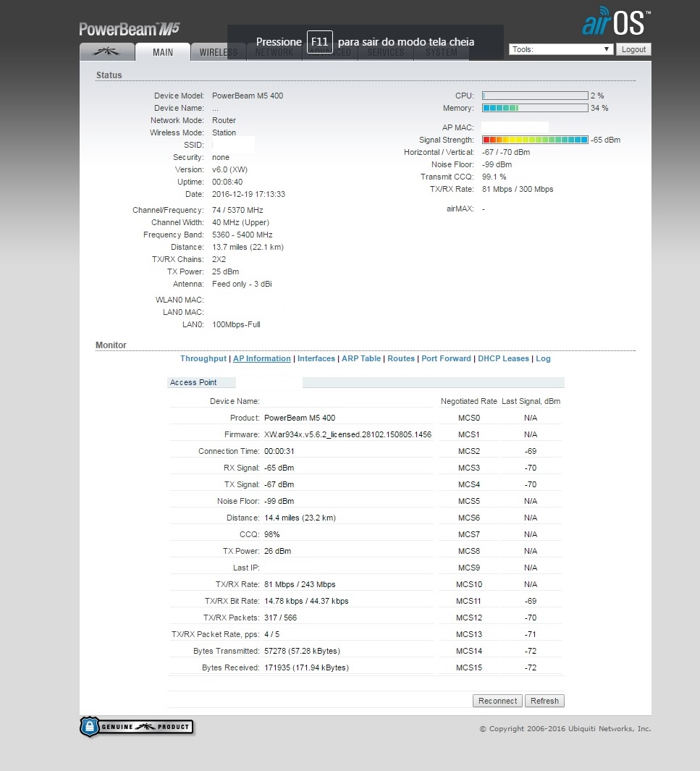Select the '99.1 %' Transmit CCQ value

pyautogui.click(x=494, y=177)
